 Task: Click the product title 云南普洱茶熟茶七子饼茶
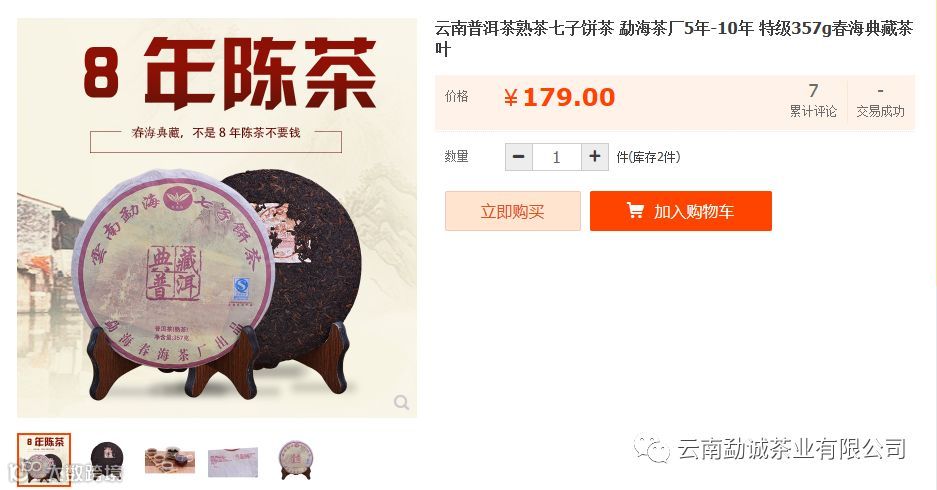point(524,28)
